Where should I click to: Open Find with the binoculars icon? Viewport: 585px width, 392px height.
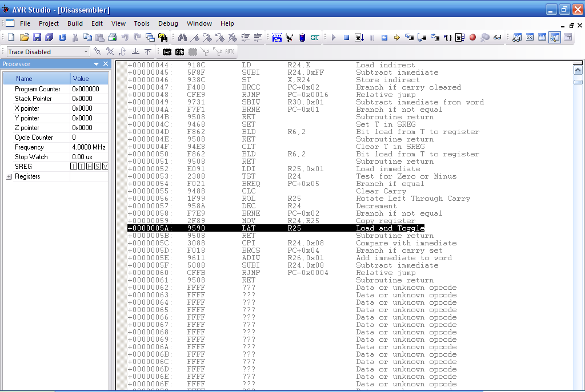coord(182,37)
